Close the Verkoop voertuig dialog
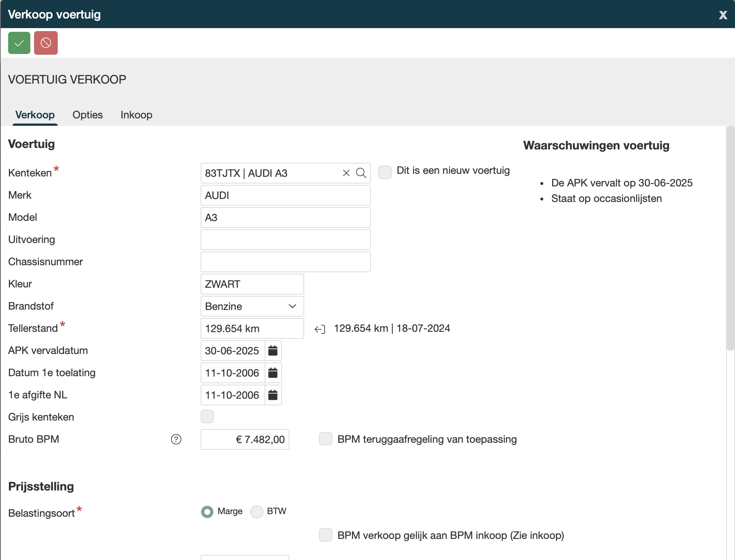Viewport: 735px width, 560px height. click(x=723, y=15)
